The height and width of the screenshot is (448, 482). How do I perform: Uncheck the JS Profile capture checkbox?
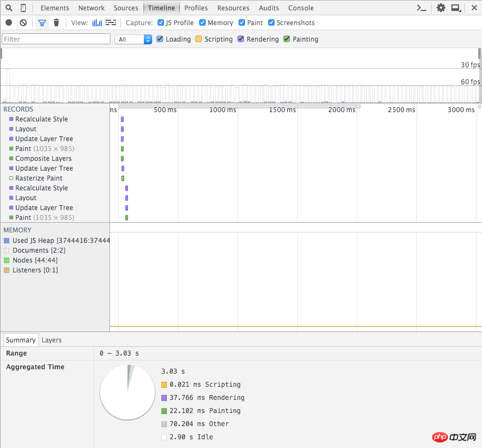click(x=161, y=23)
